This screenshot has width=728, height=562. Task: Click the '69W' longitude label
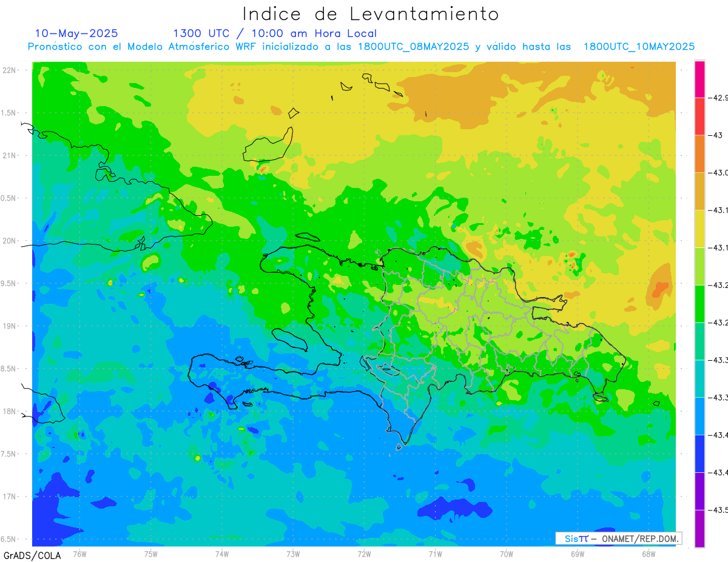tap(577, 554)
